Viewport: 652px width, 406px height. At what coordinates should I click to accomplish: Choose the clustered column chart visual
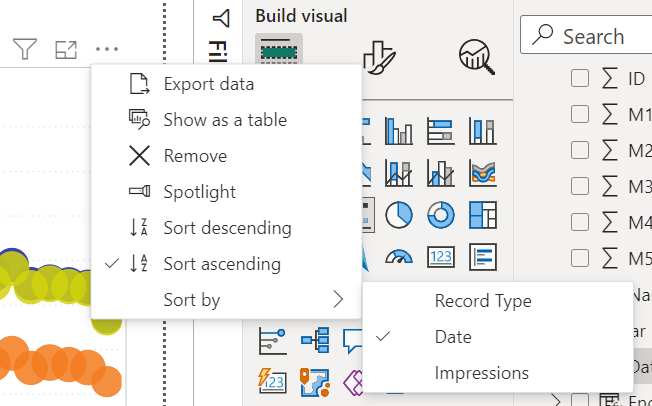click(399, 131)
